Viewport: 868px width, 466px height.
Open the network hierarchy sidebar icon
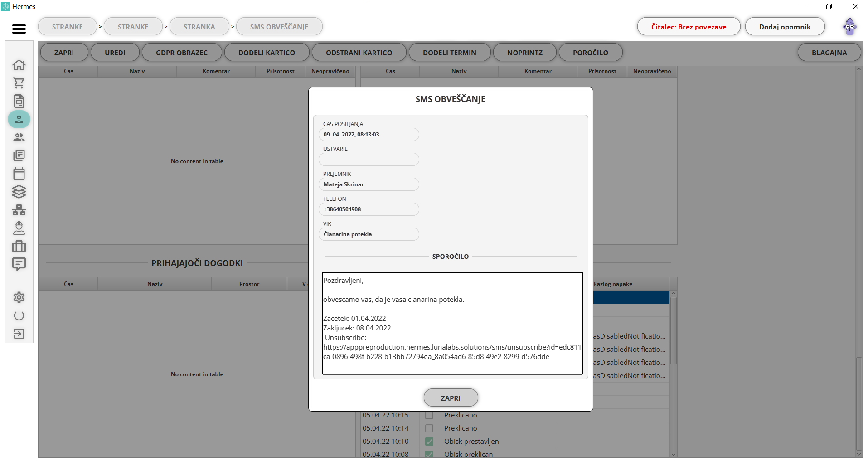[x=19, y=210]
